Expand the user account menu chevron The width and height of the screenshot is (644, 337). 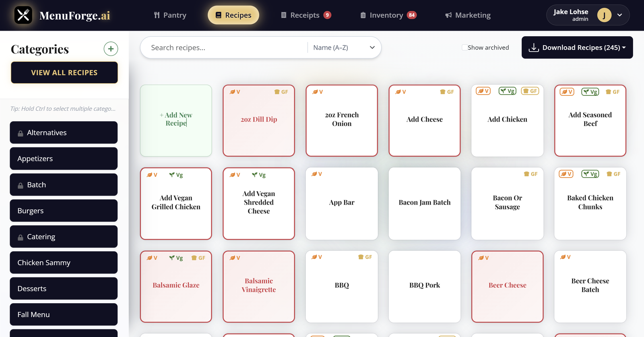tap(620, 15)
